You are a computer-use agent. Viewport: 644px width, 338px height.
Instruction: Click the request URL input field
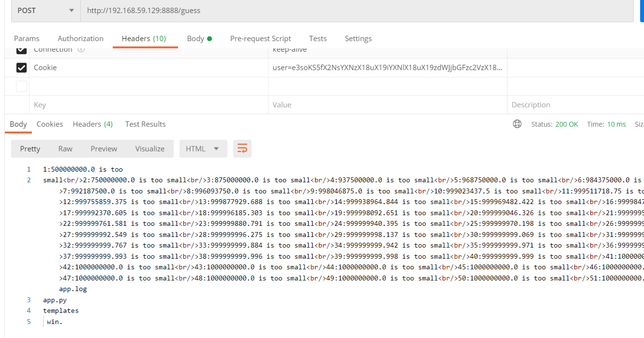[339, 11]
